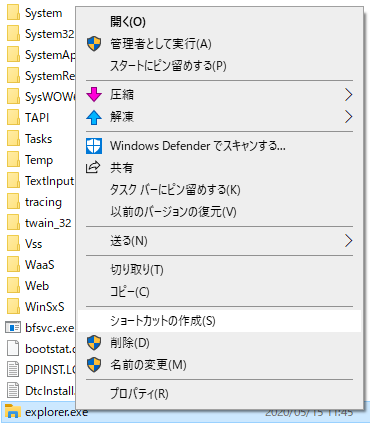Choose 以前のバージョンの復元(V)
The width and height of the screenshot is (370, 426).
click(219, 212)
